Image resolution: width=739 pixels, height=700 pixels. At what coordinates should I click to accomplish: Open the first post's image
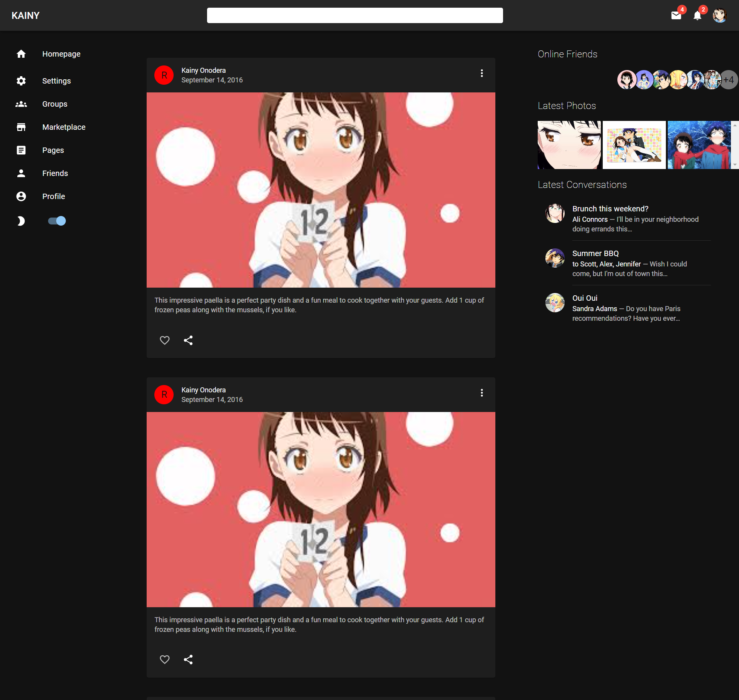click(321, 190)
